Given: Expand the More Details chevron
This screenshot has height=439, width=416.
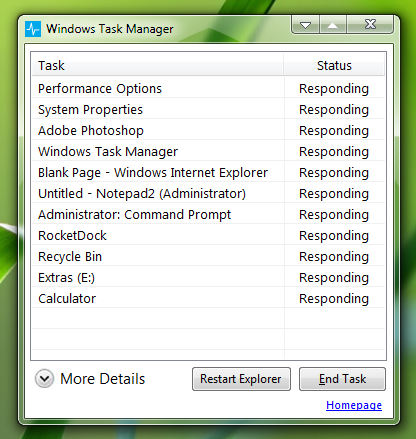Looking at the screenshot, I should pos(44,379).
